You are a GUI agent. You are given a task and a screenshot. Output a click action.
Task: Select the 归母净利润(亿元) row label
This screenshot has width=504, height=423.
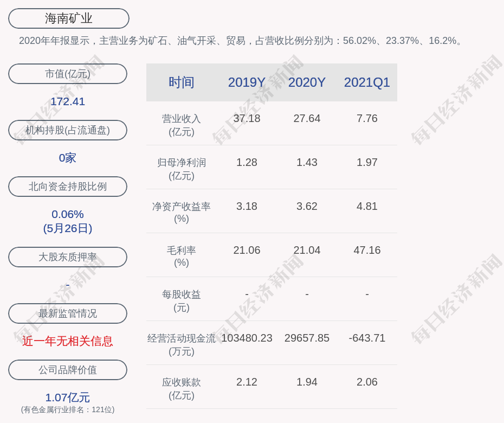(182, 169)
